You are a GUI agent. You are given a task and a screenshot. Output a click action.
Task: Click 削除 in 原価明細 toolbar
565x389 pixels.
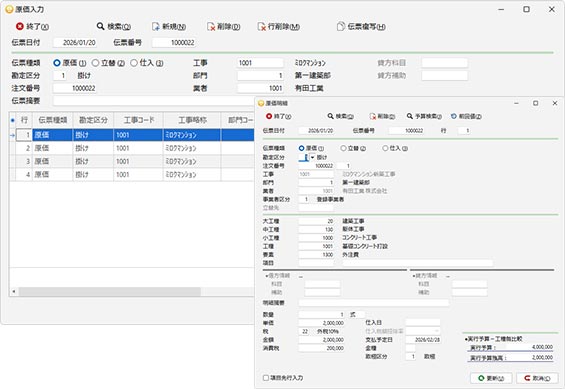pyautogui.click(x=382, y=116)
